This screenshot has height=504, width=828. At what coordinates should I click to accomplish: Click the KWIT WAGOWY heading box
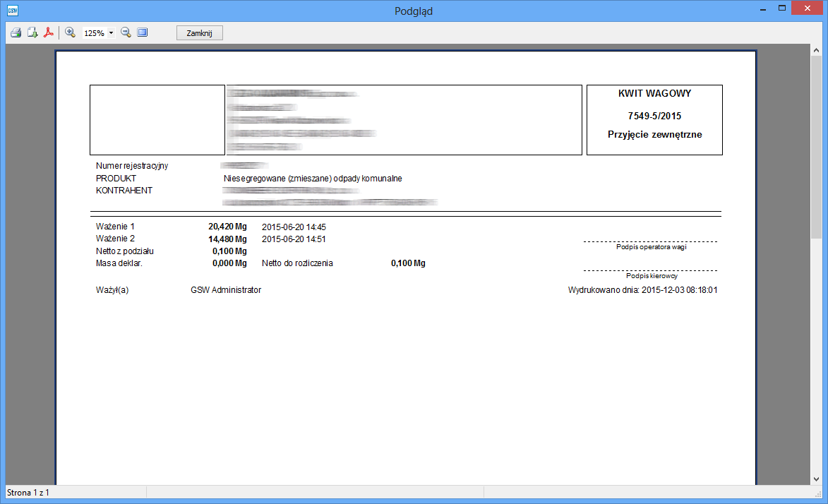[654, 119]
